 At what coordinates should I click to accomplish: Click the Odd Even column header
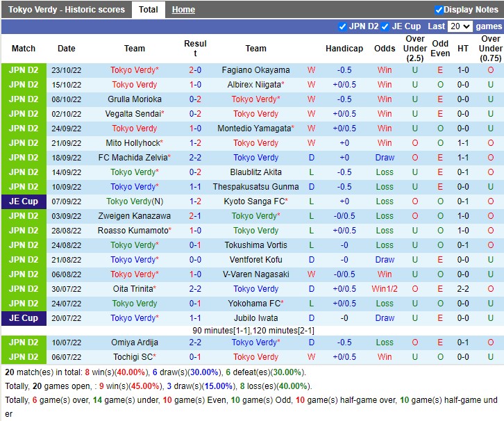(440, 49)
